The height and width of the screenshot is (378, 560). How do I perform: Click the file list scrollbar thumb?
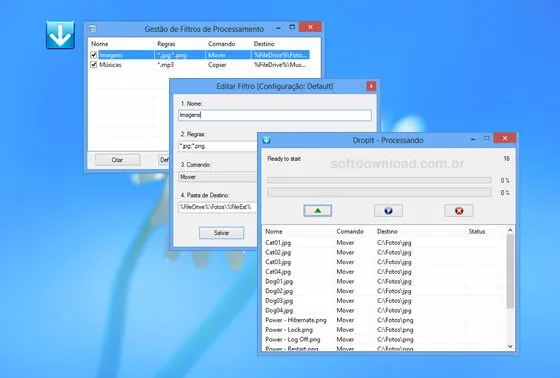[510, 272]
